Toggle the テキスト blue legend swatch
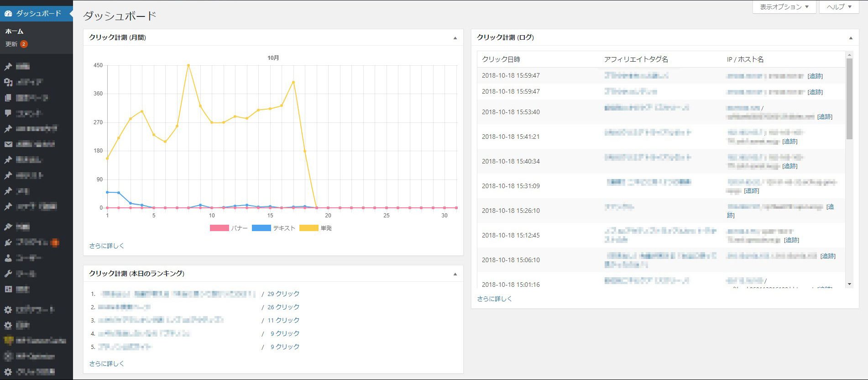 261,228
